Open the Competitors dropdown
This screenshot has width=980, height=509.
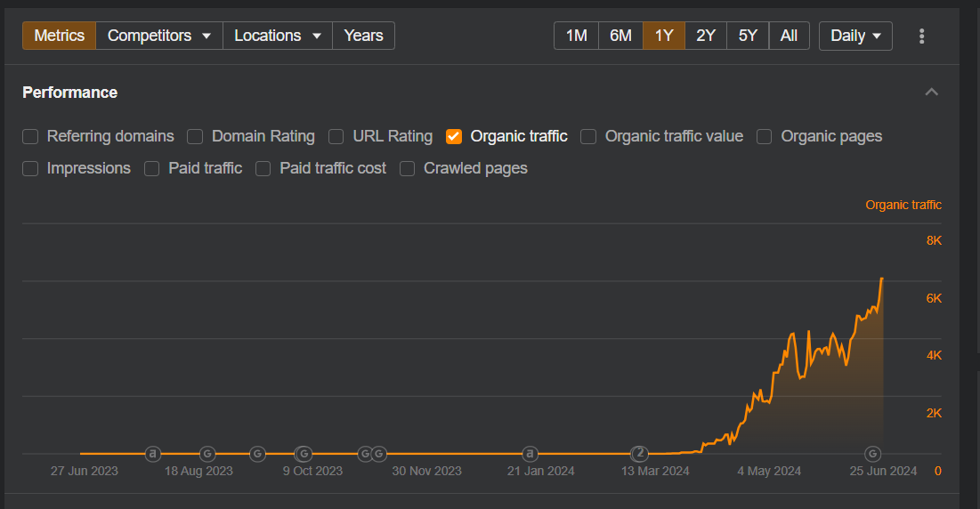point(158,36)
